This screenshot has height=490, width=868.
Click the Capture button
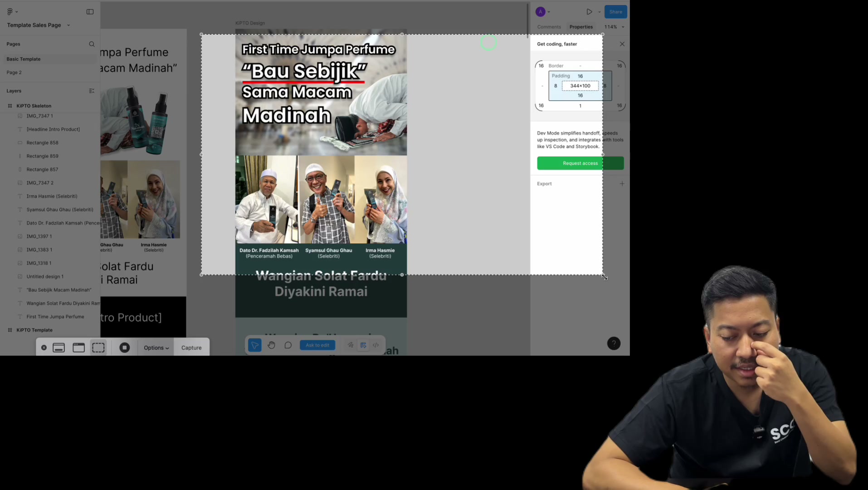coord(191,348)
